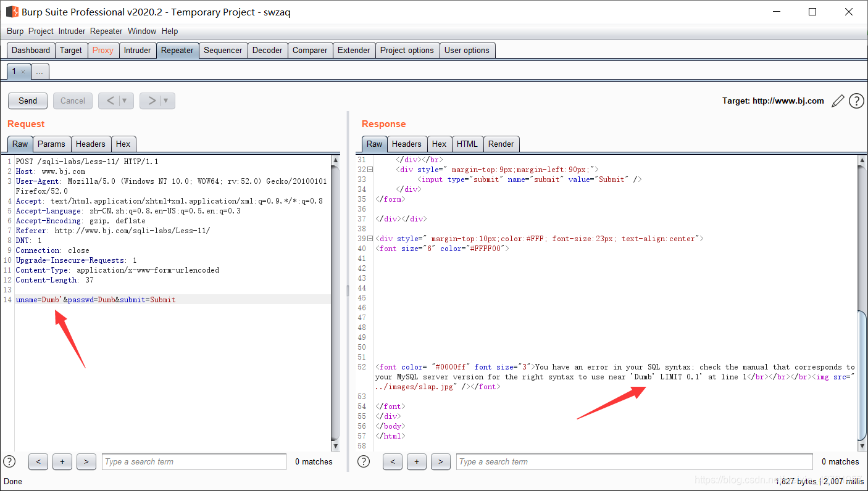Add a new Repeater tab with the … tab
This screenshot has height=491, width=868.
point(40,72)
